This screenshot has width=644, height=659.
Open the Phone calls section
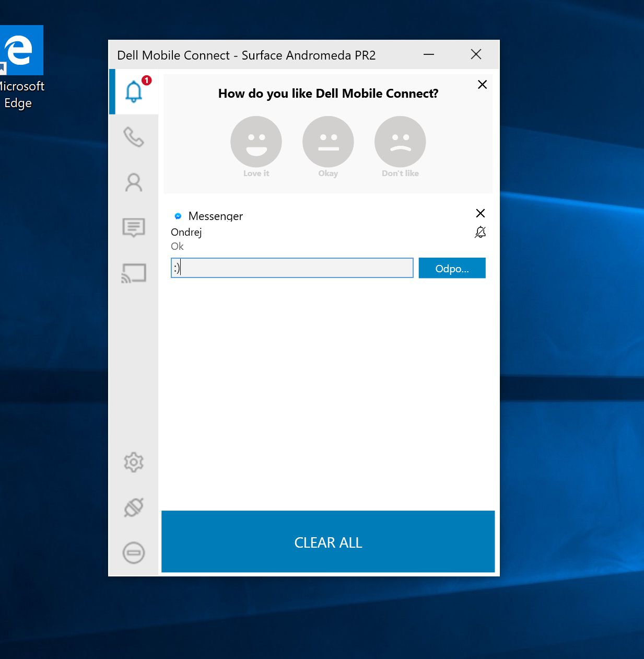click(x=134, y=137)
